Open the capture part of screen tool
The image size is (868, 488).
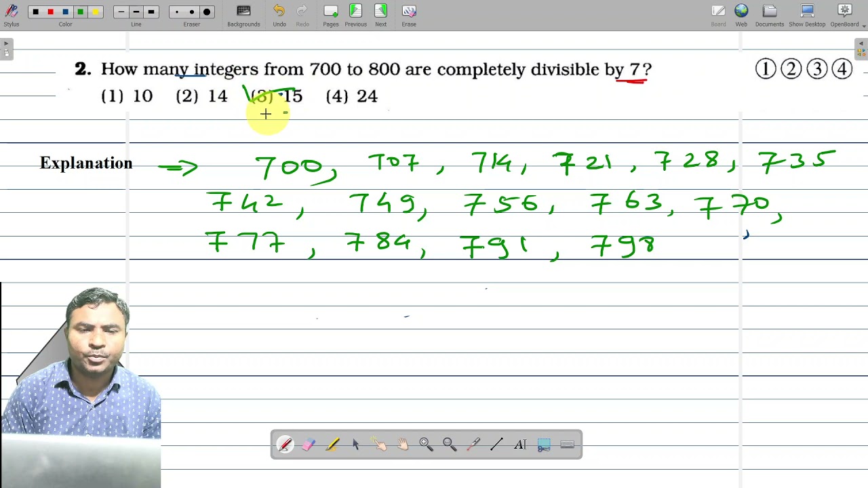click(x=544, y=445)
